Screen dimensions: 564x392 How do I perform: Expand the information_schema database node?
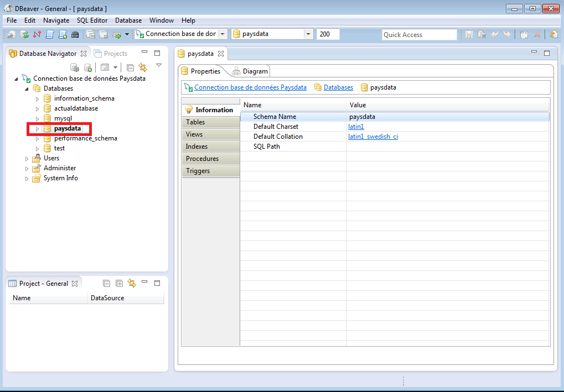[x=37, y=99]
